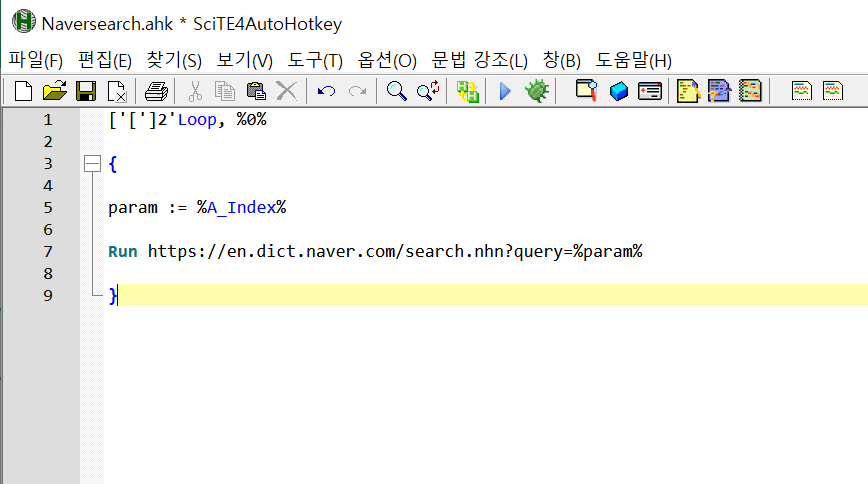Open the 파일(F) menu
Screen dimensions: 868x484
[35, 60]
